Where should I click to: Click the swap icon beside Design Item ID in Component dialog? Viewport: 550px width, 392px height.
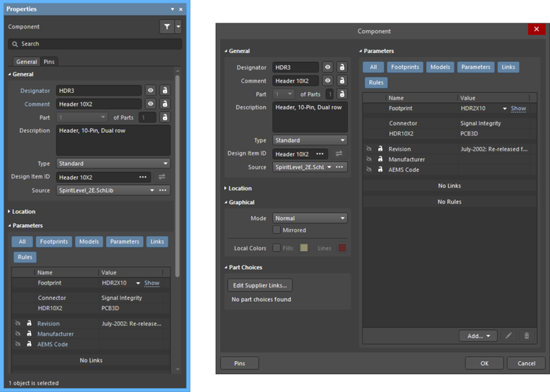coord(339,153)
